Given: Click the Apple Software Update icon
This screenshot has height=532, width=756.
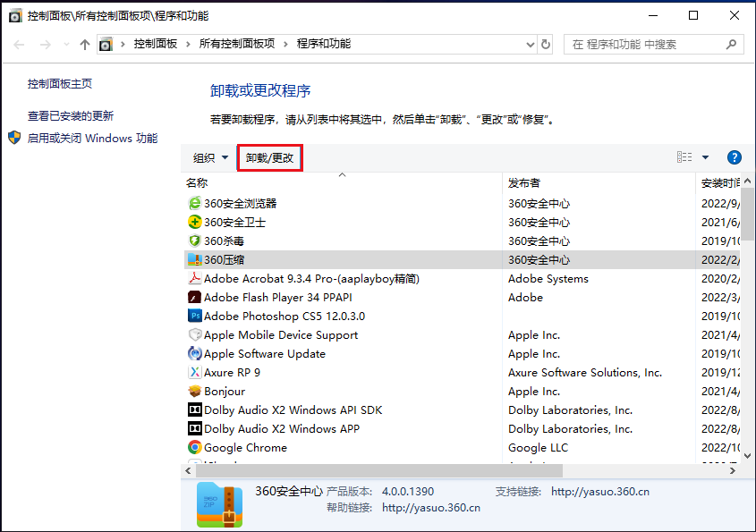Looking at the screenshot, I should [194, 354].
